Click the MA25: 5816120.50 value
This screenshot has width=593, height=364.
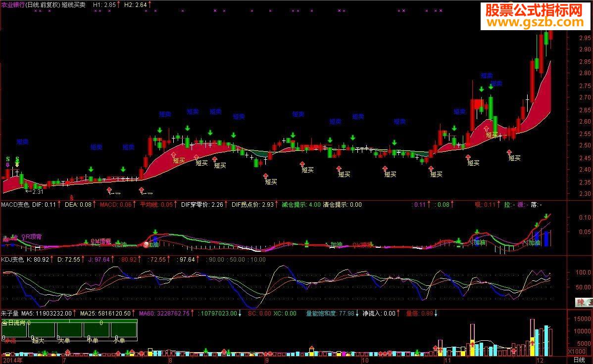coord(105,314)
